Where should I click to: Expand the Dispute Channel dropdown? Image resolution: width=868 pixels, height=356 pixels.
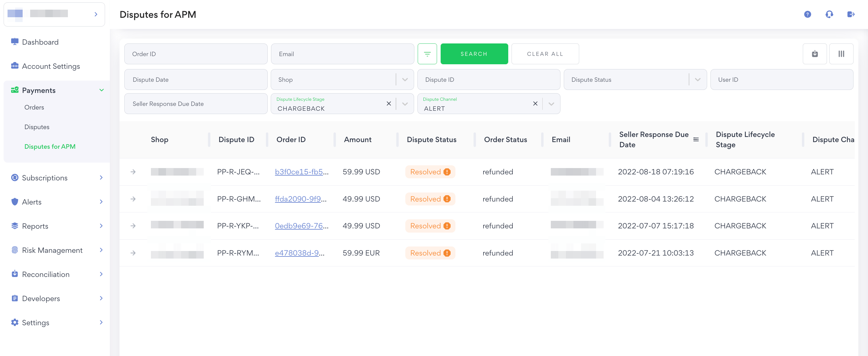552,103
